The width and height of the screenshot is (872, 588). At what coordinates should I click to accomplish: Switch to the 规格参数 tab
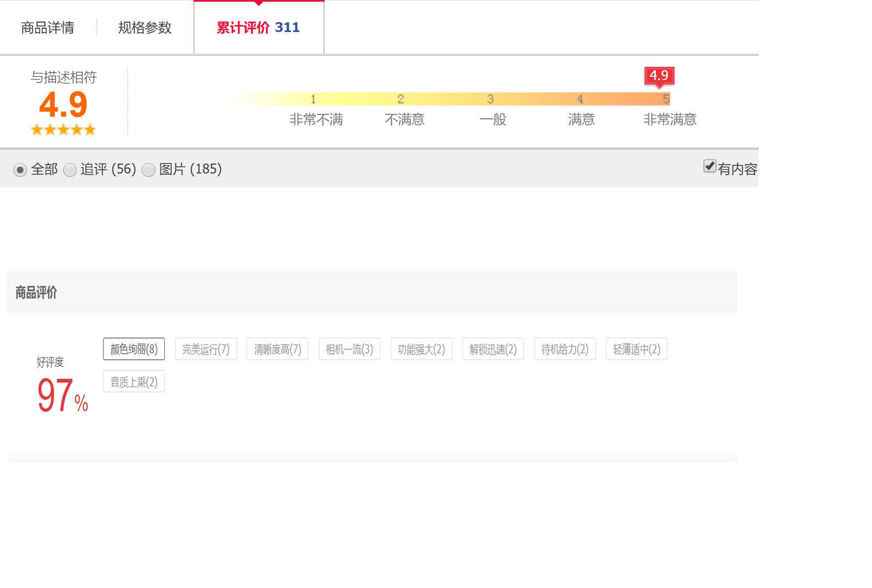[145, 28]
